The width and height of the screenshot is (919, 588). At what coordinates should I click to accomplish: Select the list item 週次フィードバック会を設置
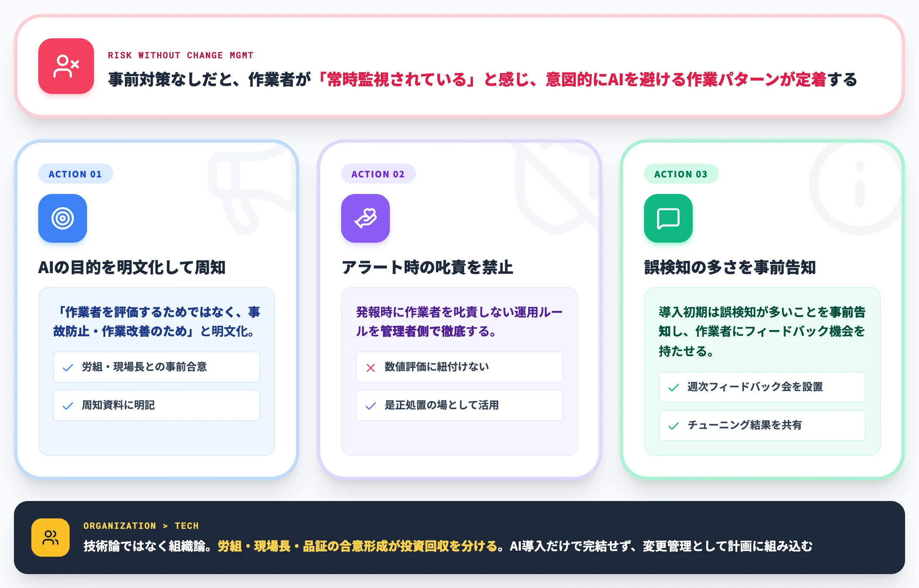coord(762,387)
